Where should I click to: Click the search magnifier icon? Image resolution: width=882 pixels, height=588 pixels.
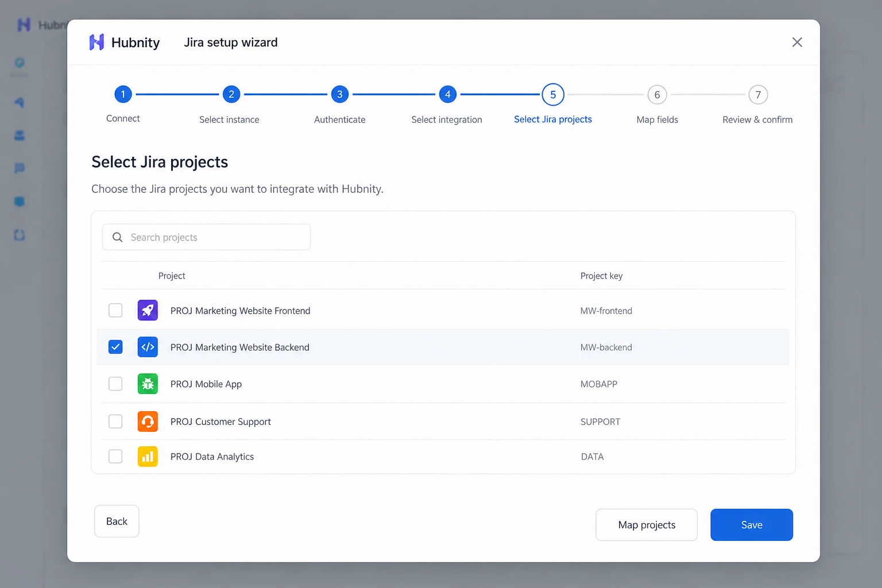click(117, 237)
